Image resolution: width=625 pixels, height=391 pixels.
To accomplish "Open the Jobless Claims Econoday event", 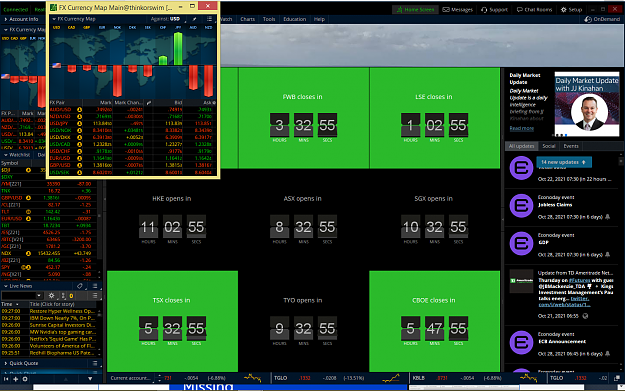I will click(x=555, y=205).
